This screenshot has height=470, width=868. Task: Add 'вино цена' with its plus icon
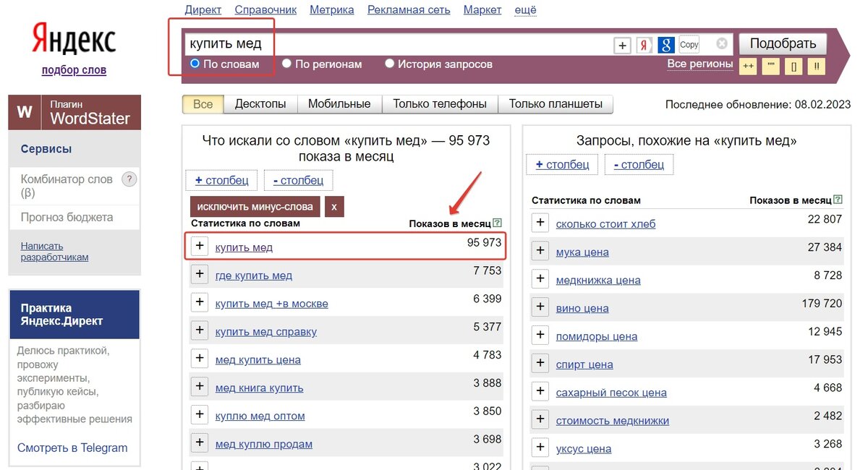pos(540,307)
